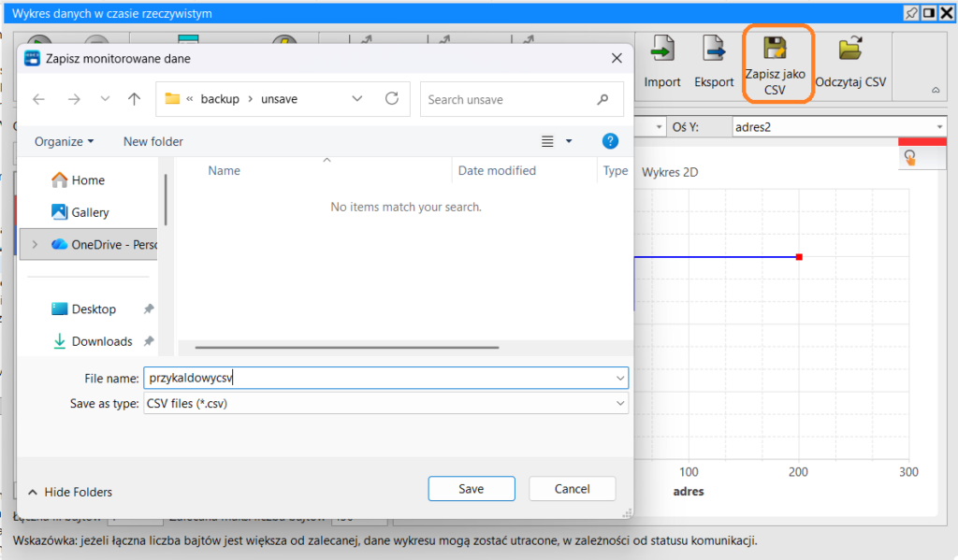This screenshot has width=958, height=560.
Task: Click the Import toolbar icon
Action: (662, 49)
